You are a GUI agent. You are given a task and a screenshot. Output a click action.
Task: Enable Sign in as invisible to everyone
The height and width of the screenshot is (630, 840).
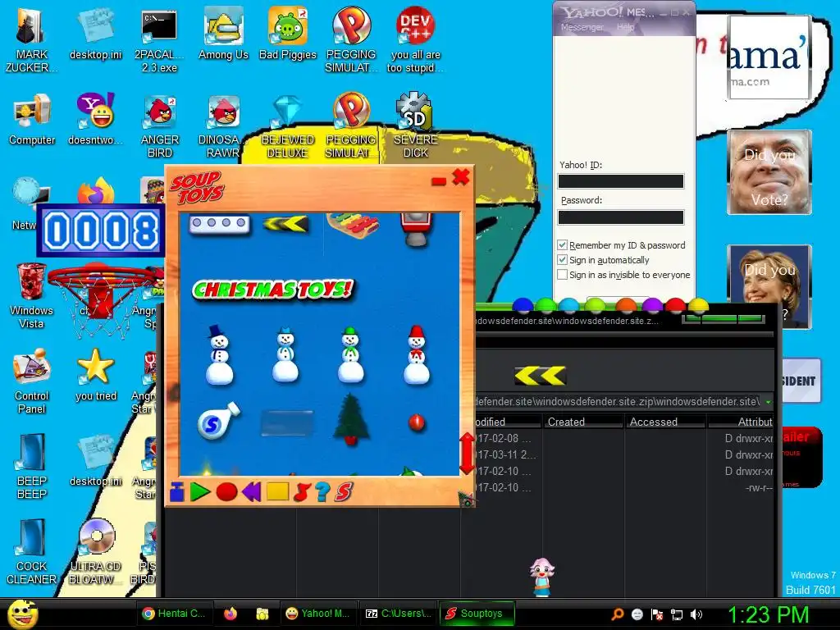(x=562, y=274)
